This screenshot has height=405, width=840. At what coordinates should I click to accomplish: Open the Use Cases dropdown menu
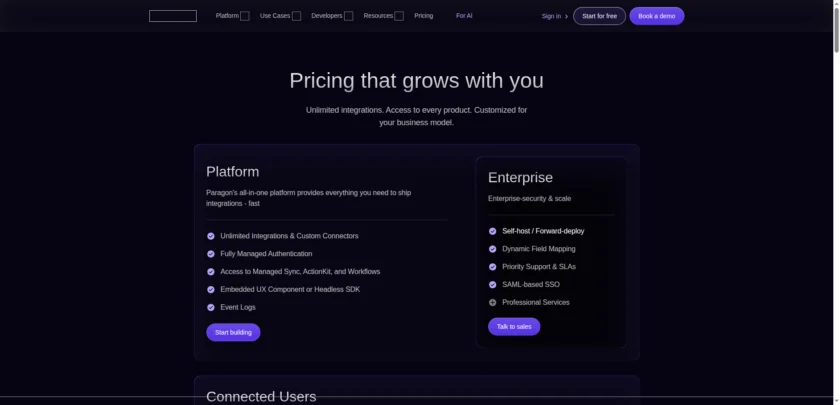click(x=280, y=16)
